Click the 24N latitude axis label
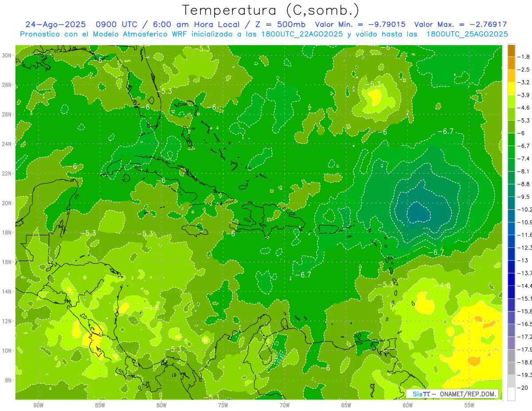This screenshot has height=411, width=532. 8,144
